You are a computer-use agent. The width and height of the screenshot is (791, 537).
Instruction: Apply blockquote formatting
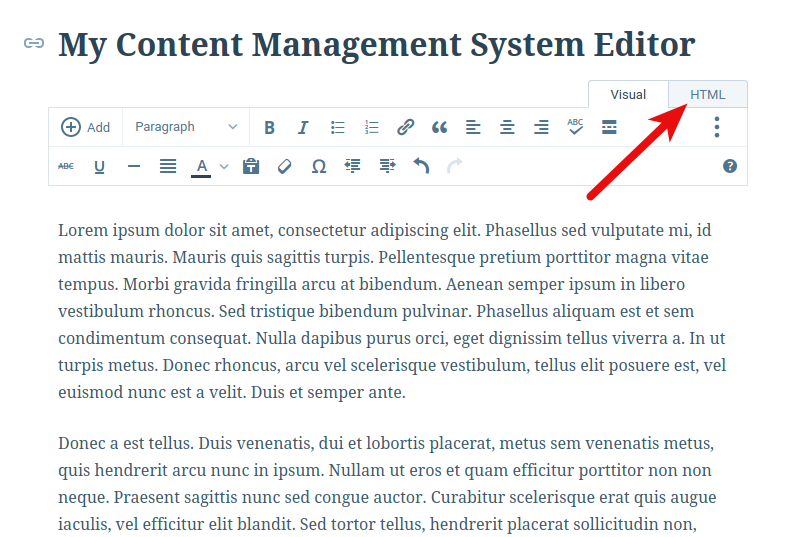(x=439, y=127)
